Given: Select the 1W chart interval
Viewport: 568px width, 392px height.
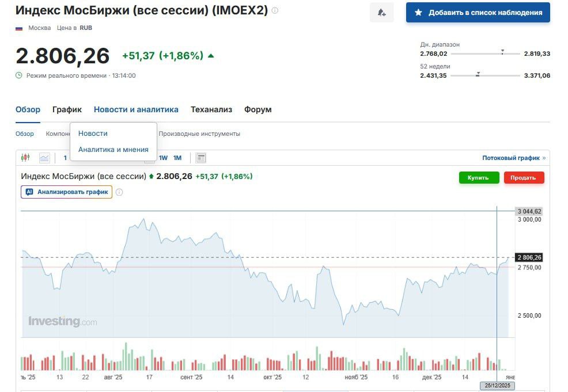Looking at the screenshot, I should click(x=163, y=158).
